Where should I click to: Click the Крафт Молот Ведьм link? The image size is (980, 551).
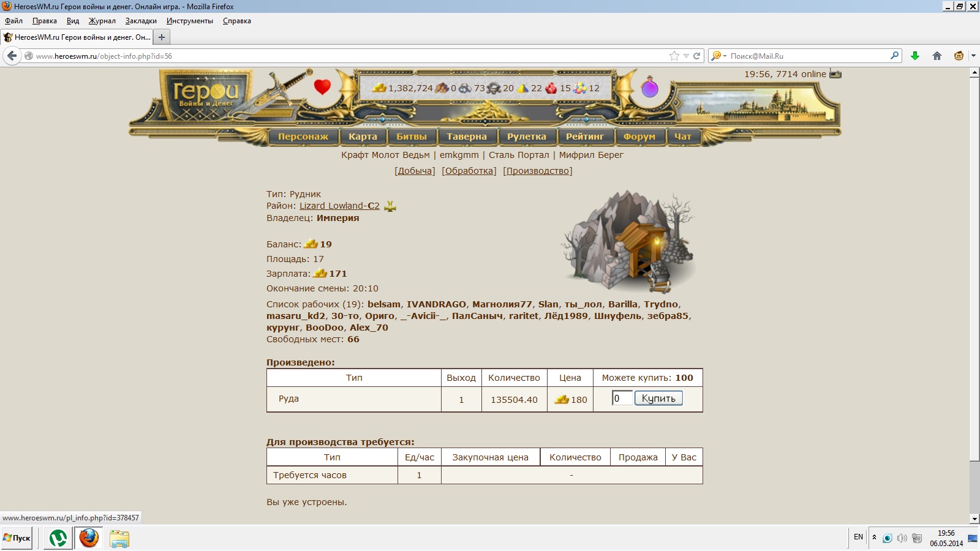385,155
